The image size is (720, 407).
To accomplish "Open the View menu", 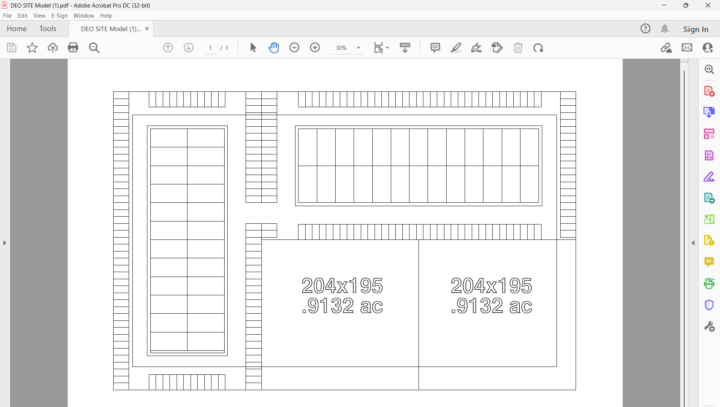I will [39, 16].
